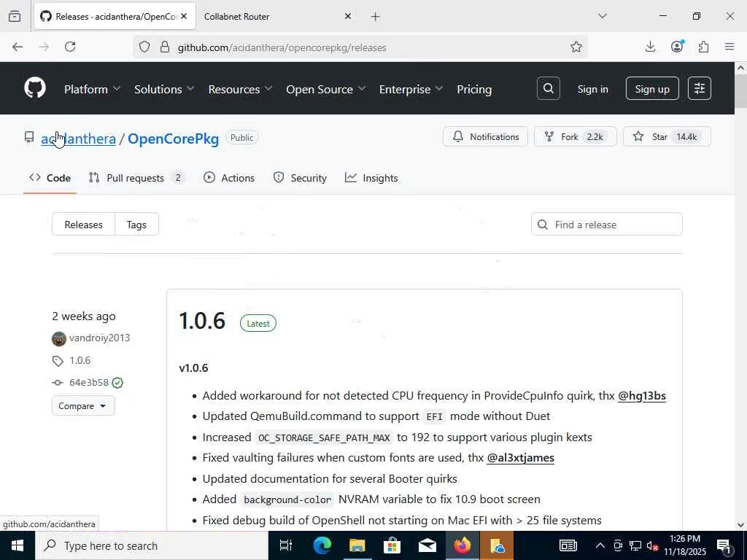This screenshot has width=747, height=560.
Task: Open the OpenCorePkg repository link
Action: pos(174,139)
